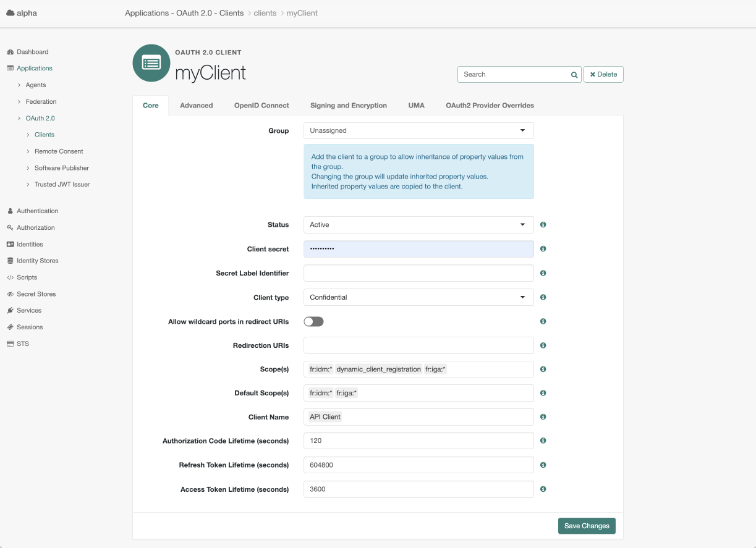Click the green OAuth 2.0 Client badge icon
Image resolution: width=756 pixels, height=548 pixels.
[151, 63]
